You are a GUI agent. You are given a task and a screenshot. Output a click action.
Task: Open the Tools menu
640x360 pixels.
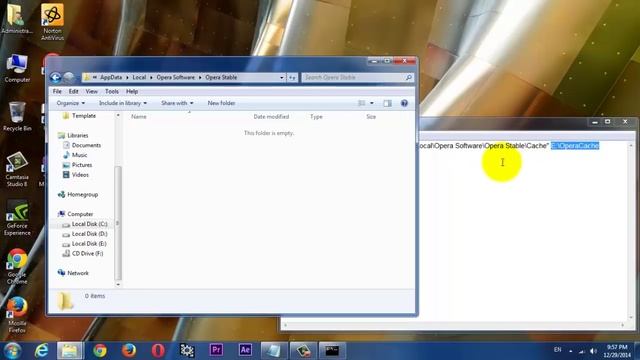pos(111,91)
